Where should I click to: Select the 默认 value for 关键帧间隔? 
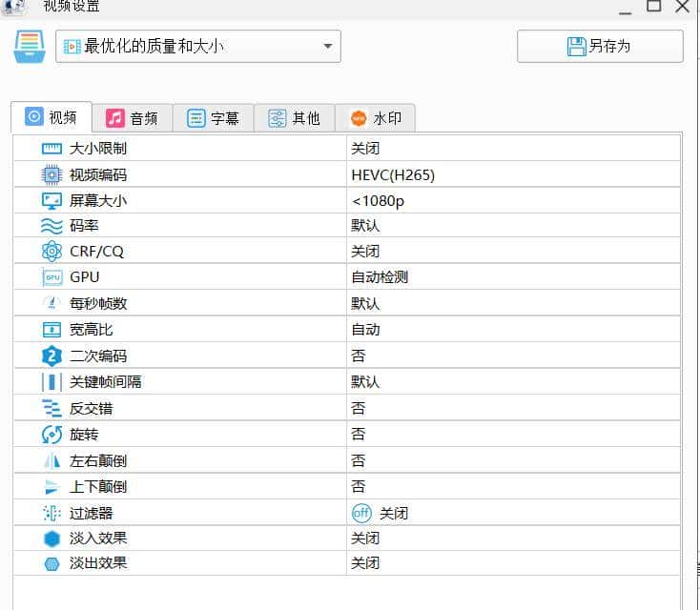click(365, 382)
